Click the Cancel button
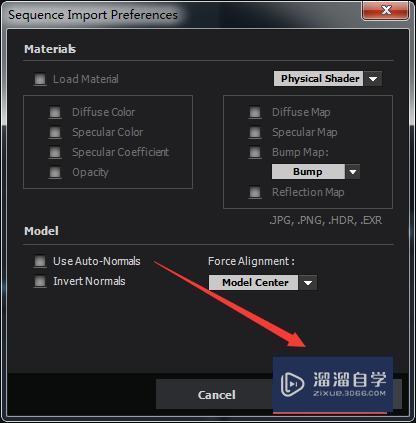416x423 pixels. [216, 395]
